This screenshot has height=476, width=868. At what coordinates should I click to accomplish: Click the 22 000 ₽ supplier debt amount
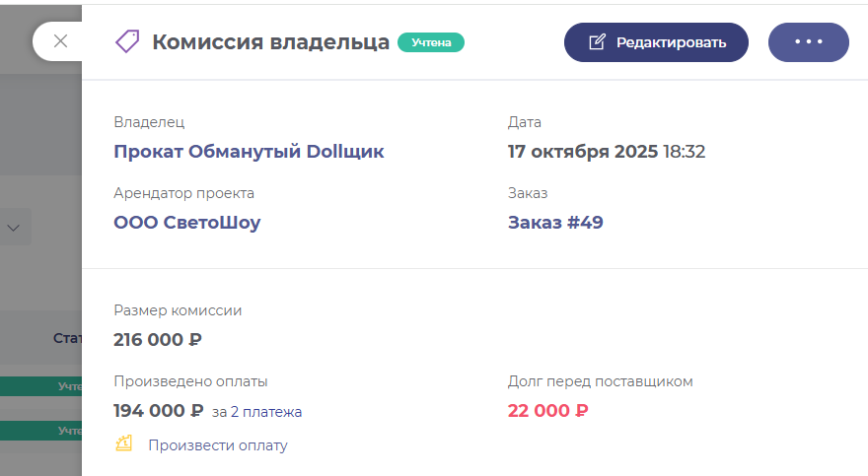(547, 411)
